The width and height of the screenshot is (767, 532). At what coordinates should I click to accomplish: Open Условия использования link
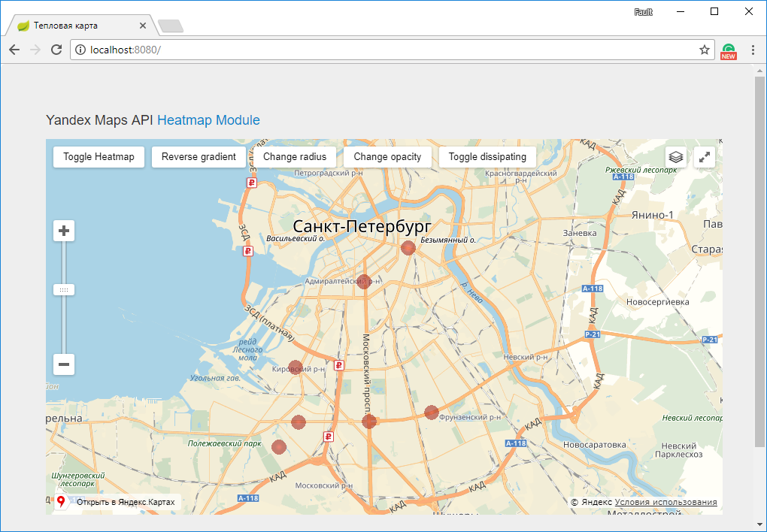click(665, 502)
